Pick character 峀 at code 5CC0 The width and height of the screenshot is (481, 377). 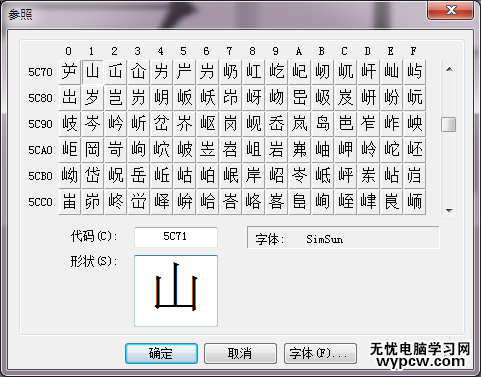(x=70, y=202)
